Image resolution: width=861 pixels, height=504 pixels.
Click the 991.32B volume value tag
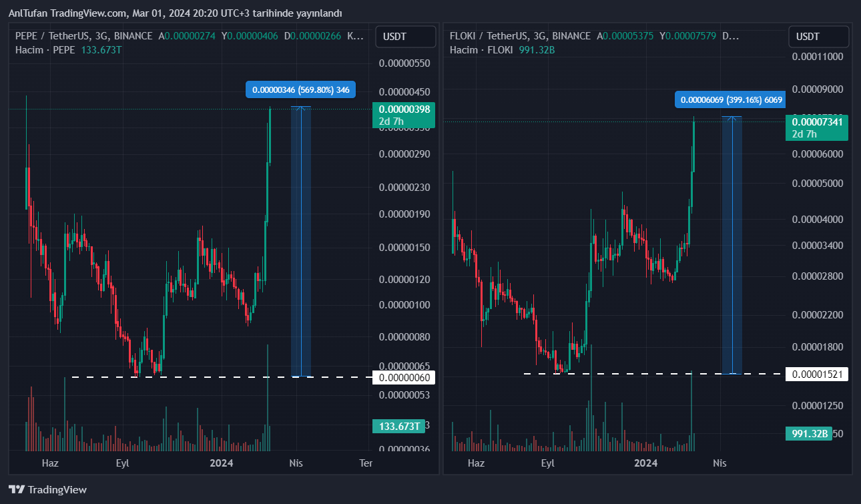tap(810, 434)
